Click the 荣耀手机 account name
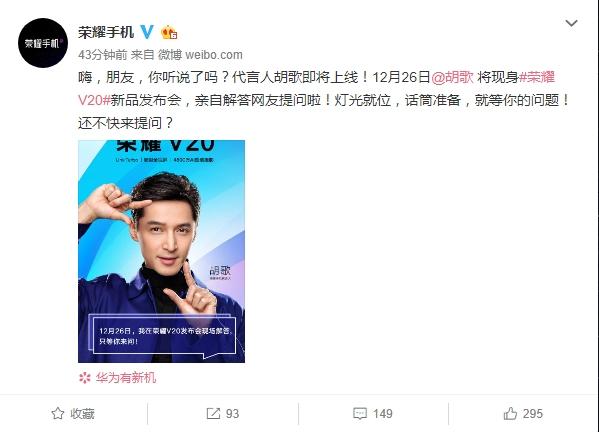599x432 pixels. click(x=106, y=32)
